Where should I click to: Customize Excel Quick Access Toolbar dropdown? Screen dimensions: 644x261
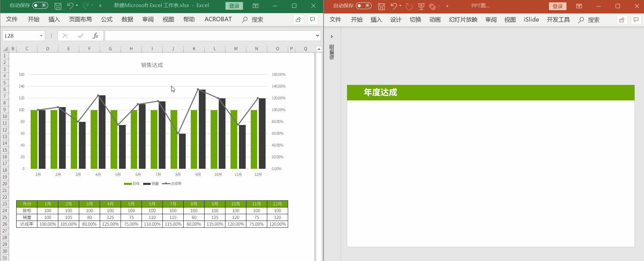pos(100,6)
